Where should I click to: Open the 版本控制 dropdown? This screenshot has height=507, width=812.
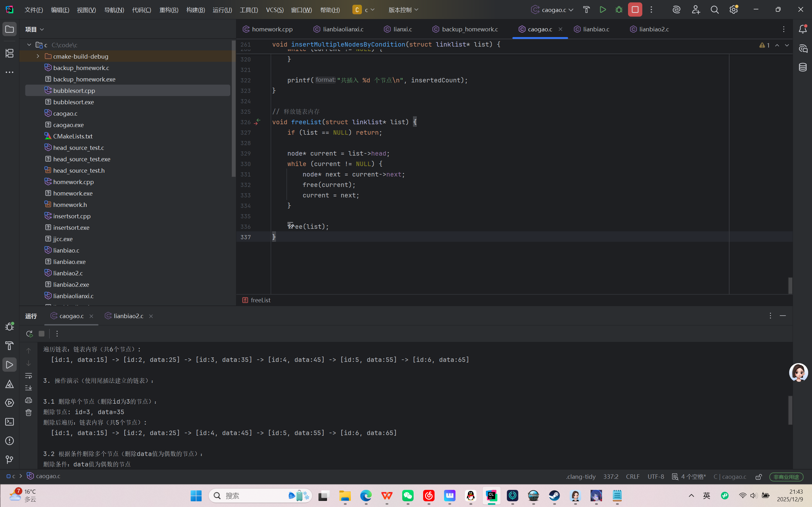pyautogui.click(x=403, y=10)
